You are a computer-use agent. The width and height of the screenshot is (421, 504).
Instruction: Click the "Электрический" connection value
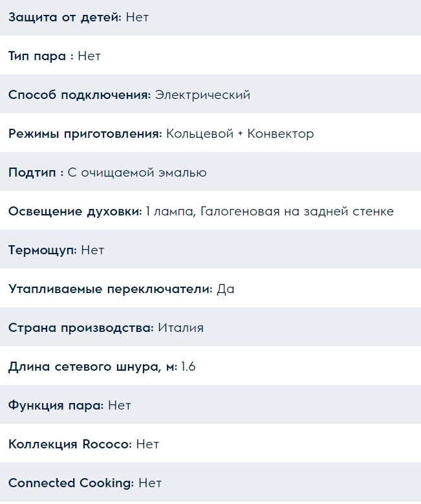[x=202, y=95]
